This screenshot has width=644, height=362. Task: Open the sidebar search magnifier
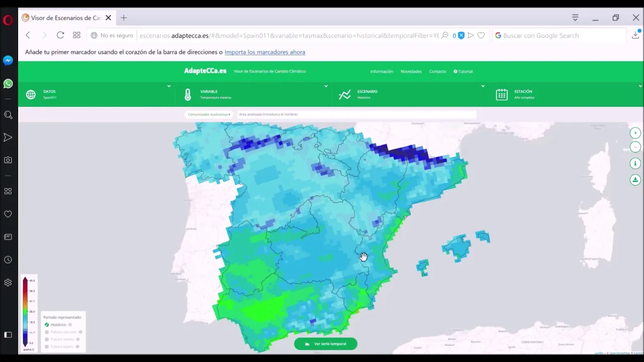8,115
